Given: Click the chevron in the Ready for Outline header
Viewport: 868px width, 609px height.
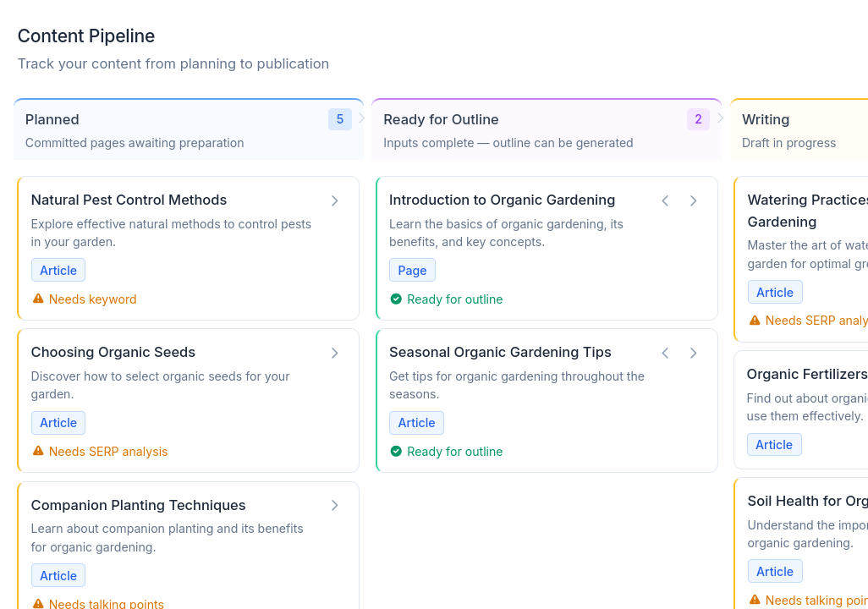Looking at the screenshot, I should click(720, 118).
